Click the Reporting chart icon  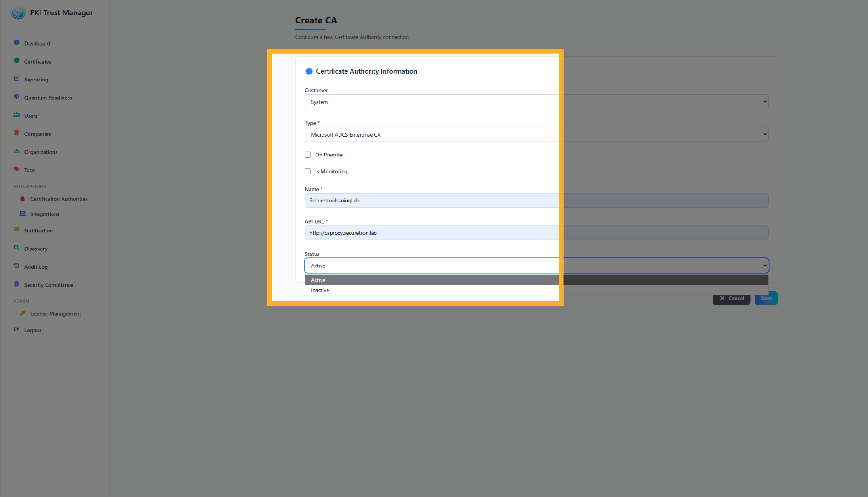pos(17,79)
